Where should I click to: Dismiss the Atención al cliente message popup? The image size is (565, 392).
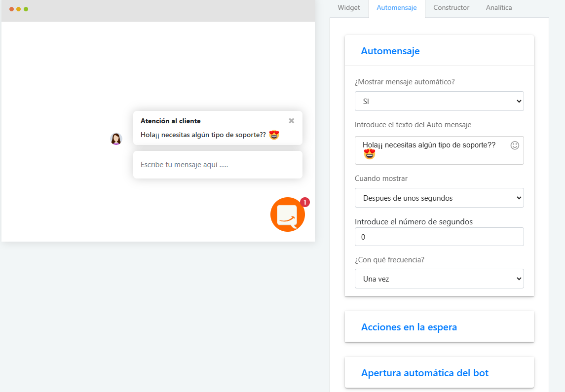pyautogui.click(x=291, y=120)
